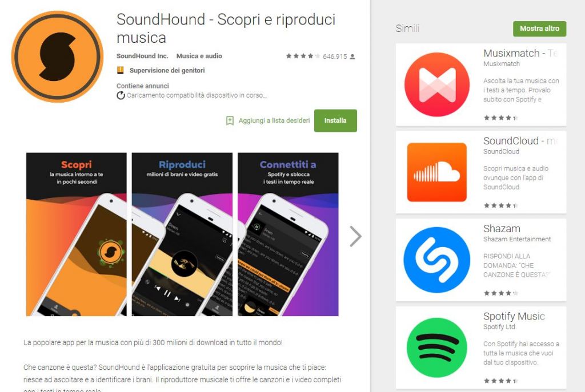Add app via Aggiungi a lista desideri
Viewport: 585px width, 392px height.
(274, 120)
